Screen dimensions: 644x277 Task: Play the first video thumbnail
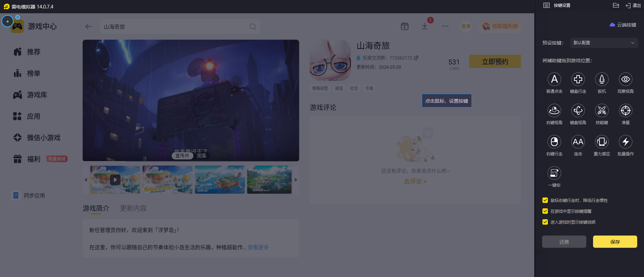pos(115,179)
